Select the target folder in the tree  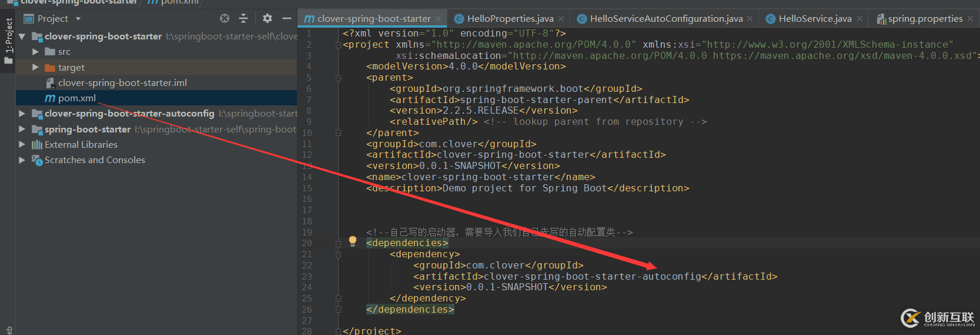(156, 68)
